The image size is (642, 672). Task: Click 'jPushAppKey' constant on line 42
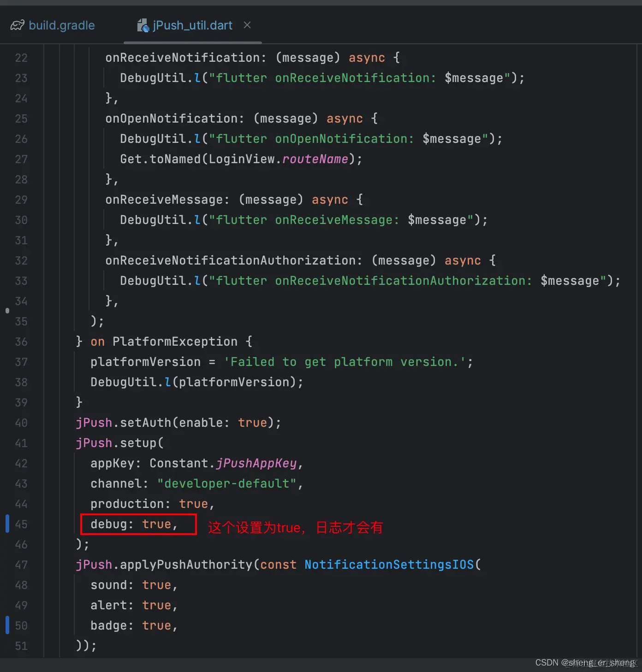pos(256,463)
